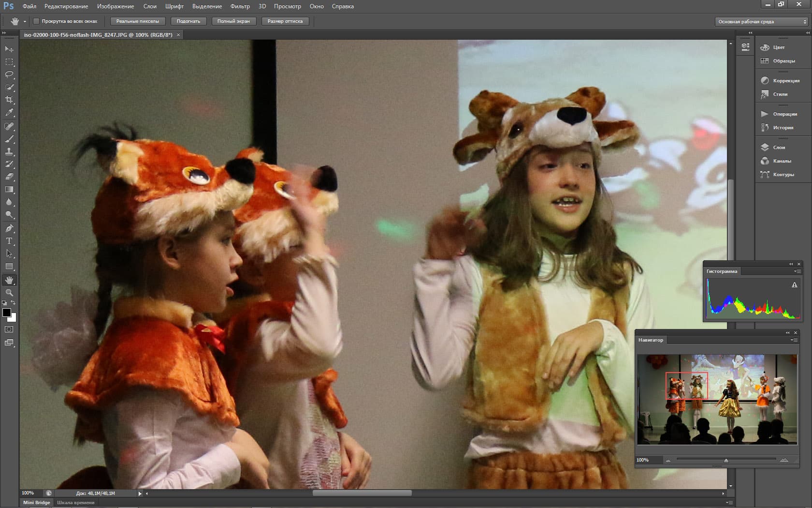Select the Clone Stamp tool
The height and width of the screenshot is (508, 812).
(x=9, y=151)
